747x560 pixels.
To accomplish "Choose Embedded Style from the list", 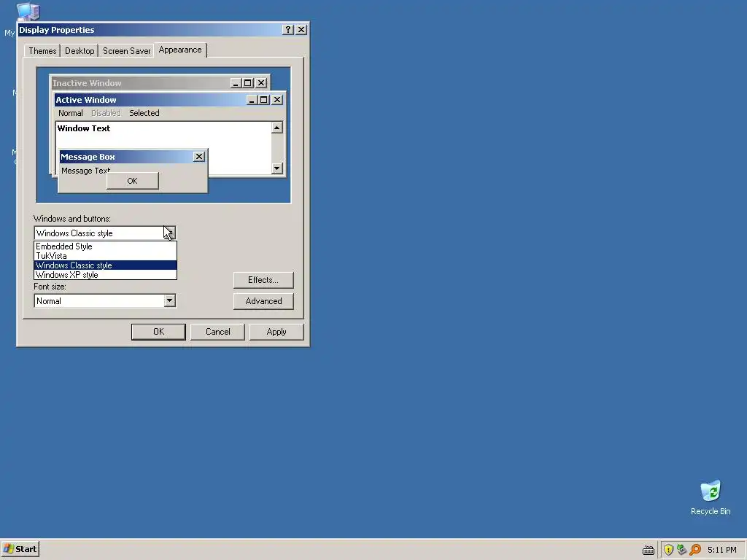I will click(105, 246).
